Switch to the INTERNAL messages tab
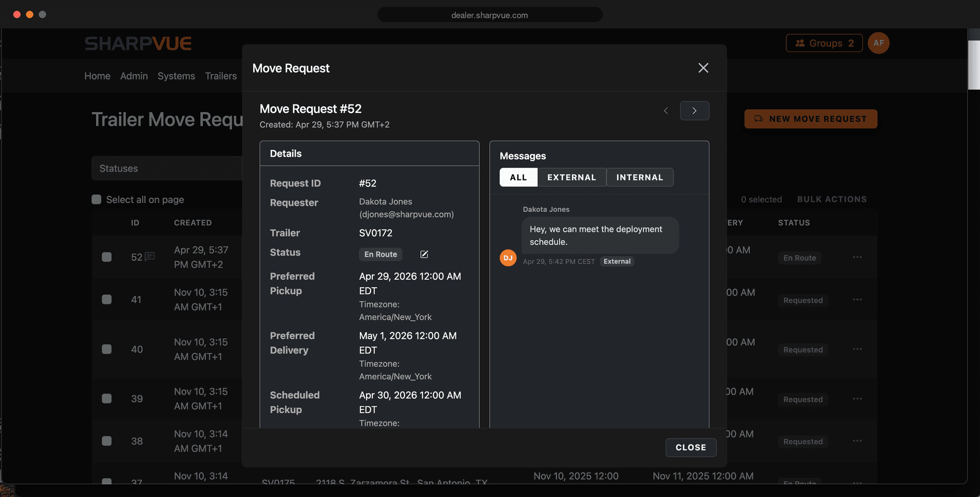Screen dimensions: 980x497 coord(640,177)
